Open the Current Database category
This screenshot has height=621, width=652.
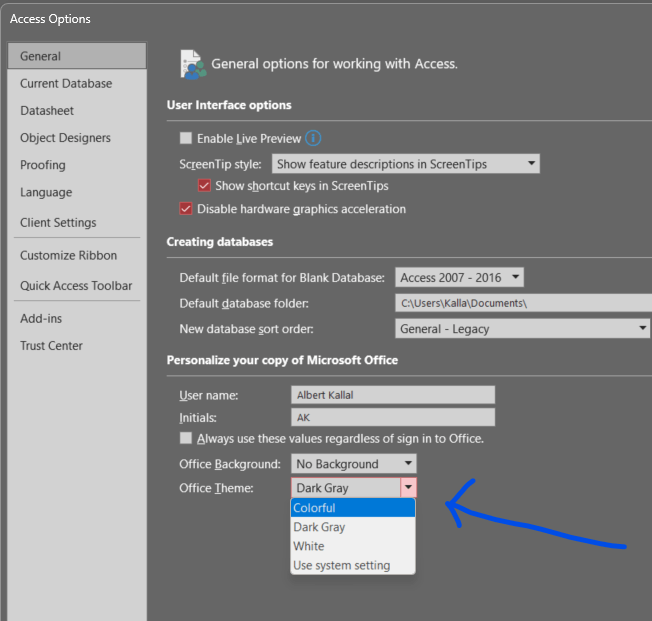click(77, 83)
